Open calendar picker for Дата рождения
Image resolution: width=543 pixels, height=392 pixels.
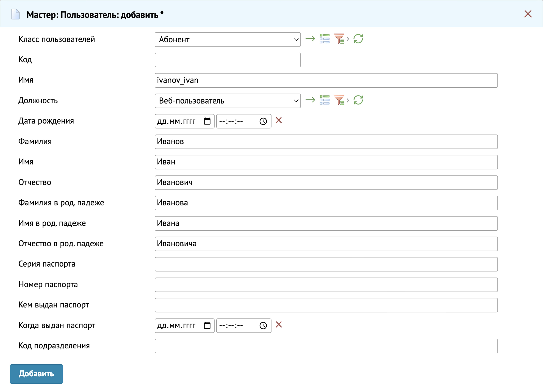tap(207, 121)
